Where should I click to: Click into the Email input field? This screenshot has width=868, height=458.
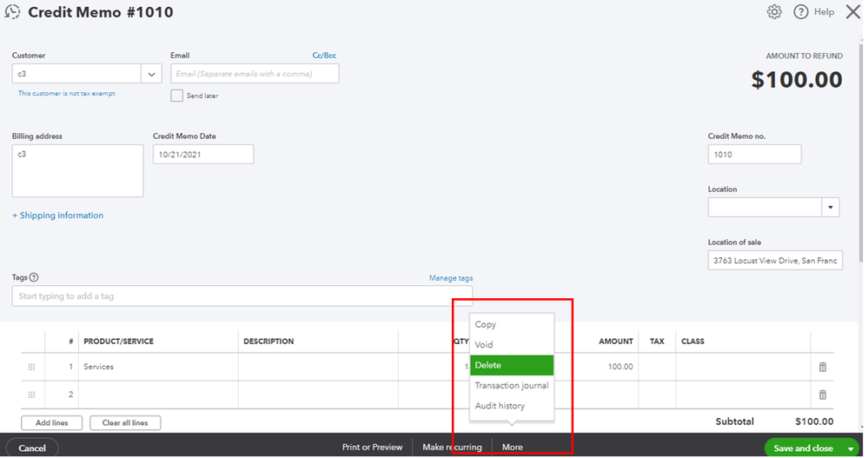[255, 74]
